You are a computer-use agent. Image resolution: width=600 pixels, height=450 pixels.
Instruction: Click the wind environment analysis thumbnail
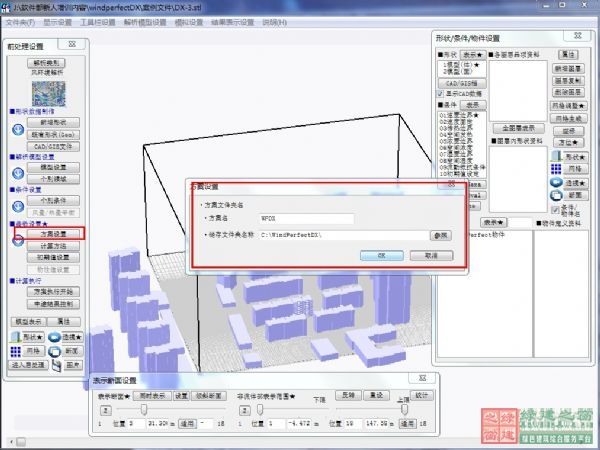[46, 93]
